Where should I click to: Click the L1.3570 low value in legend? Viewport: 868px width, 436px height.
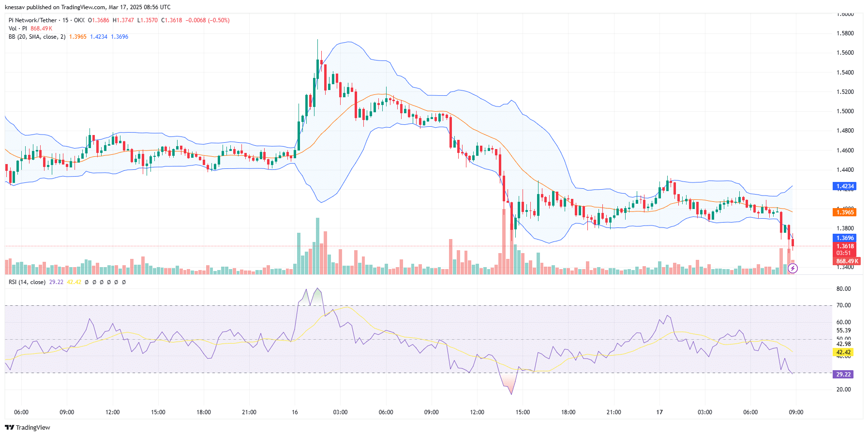pyautogui.click(x=148, y=20)
